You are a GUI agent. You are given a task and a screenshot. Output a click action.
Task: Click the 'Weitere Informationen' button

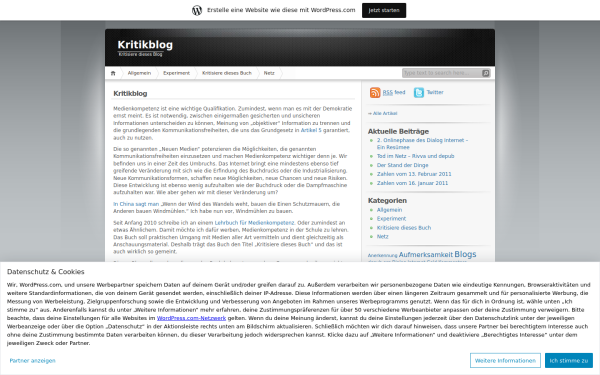(505, 360)
